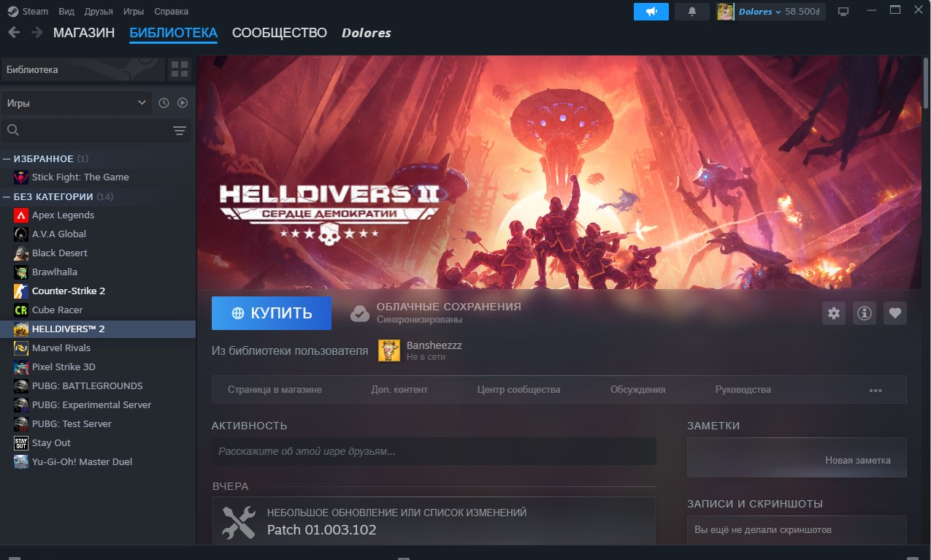The height and width of the screenshot is (560, 931).
Task: Open Центр сообщества link
Action: tap(518, 390)
